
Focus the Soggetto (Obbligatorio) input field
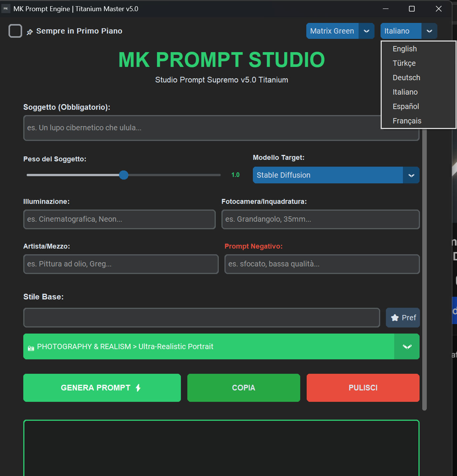point(221,128)
